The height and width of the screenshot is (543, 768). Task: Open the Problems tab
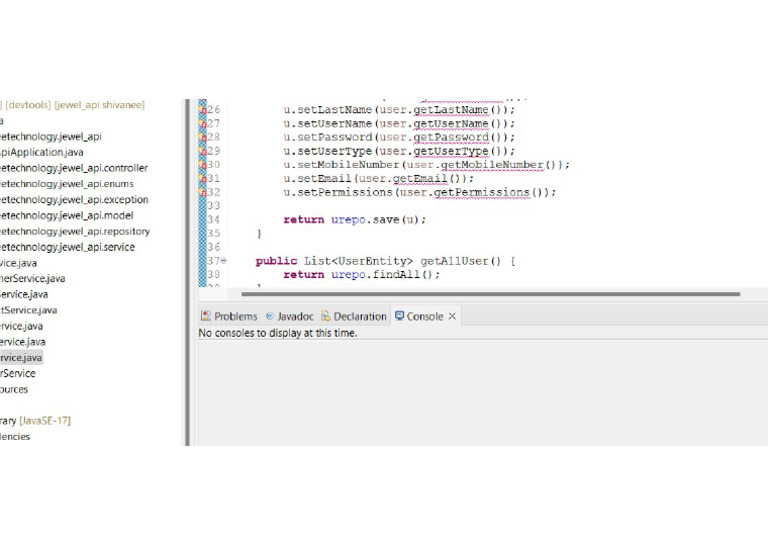coord(229,317)
